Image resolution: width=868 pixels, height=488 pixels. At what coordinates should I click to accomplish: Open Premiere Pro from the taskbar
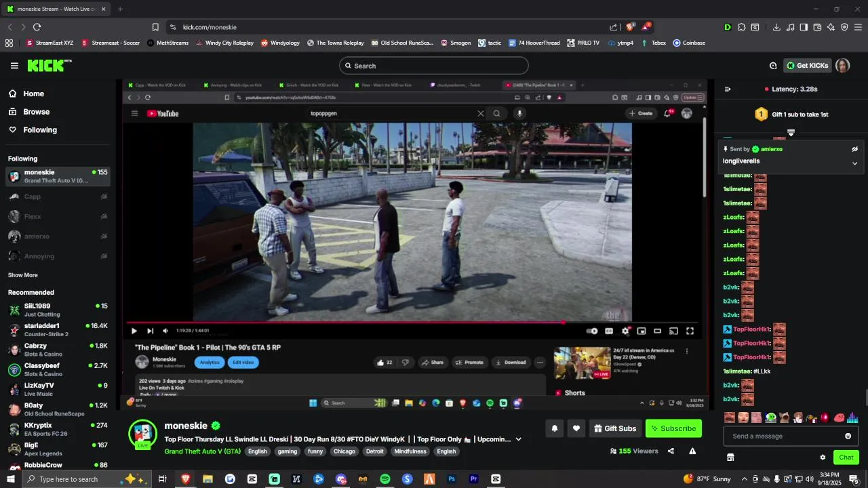coord(474,479)
